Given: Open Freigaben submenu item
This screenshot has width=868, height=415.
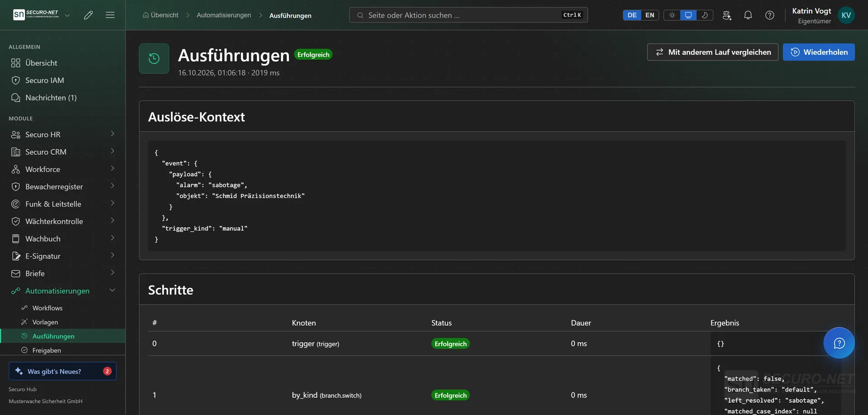Looking at the screenshot, I should 63,350.
